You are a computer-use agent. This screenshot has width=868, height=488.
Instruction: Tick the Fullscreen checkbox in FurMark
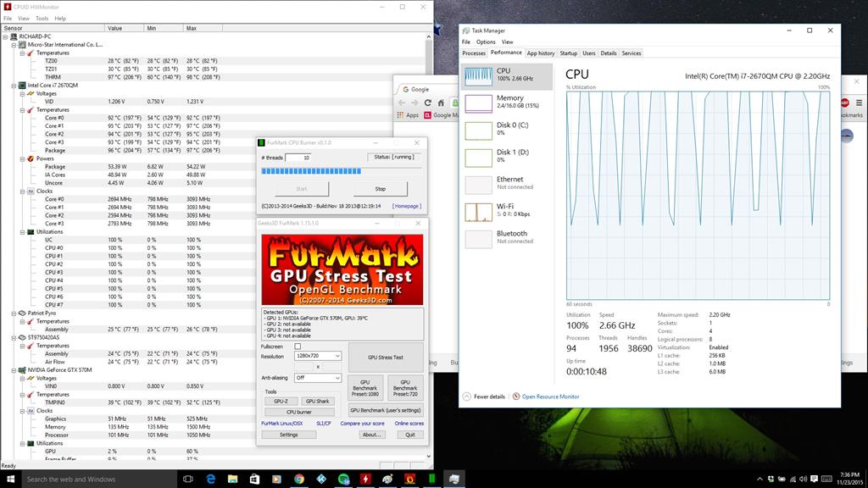[298, 347]
